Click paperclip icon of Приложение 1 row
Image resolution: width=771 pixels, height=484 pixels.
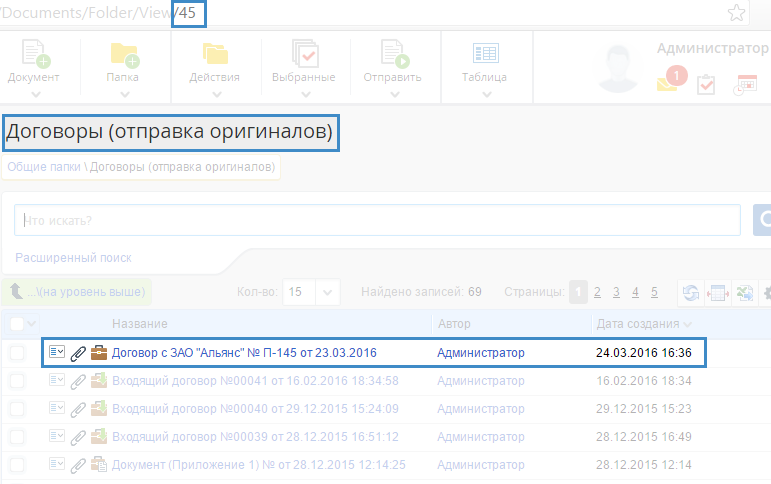click(x=78, y=465)
